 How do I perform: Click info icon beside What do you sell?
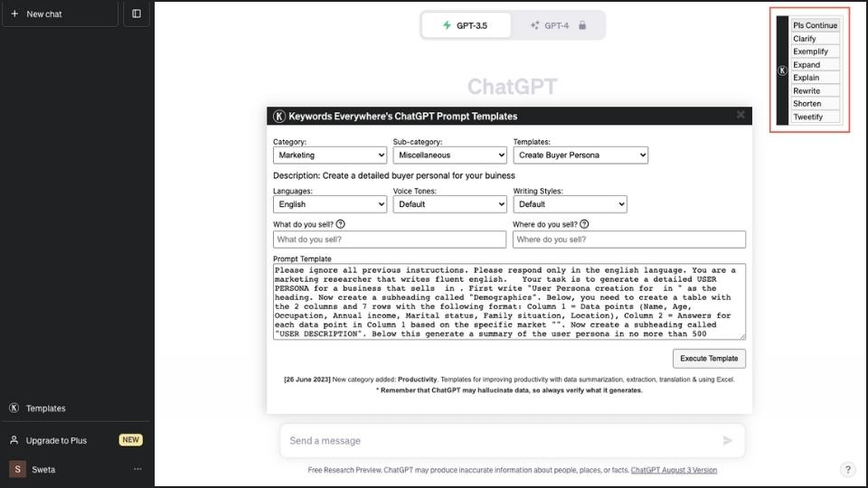[x=340, y=224]
